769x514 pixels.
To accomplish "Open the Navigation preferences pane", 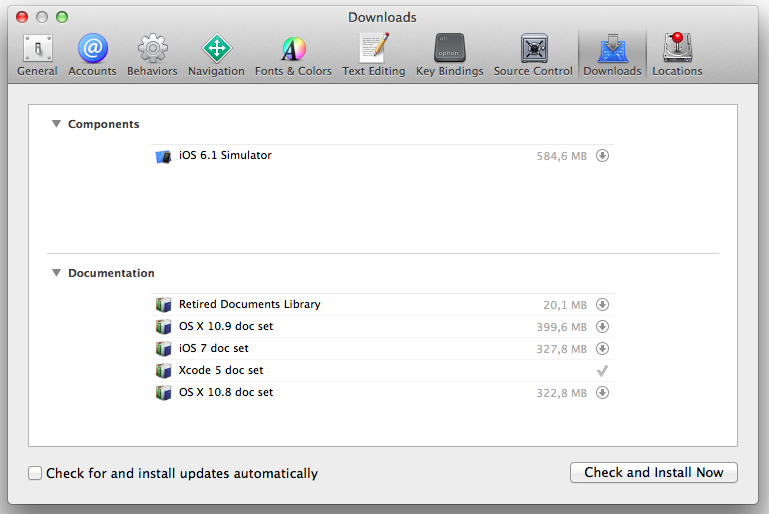I will click(216, 55).
